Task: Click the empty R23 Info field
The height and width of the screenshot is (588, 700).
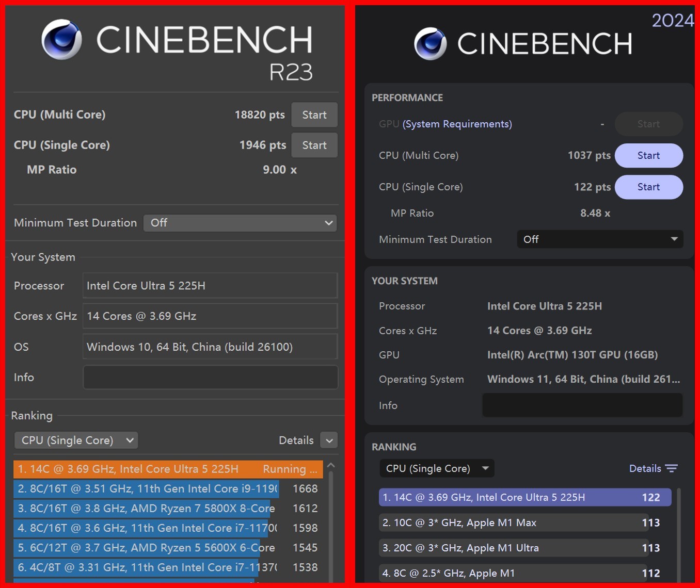Action: point(210,377)
